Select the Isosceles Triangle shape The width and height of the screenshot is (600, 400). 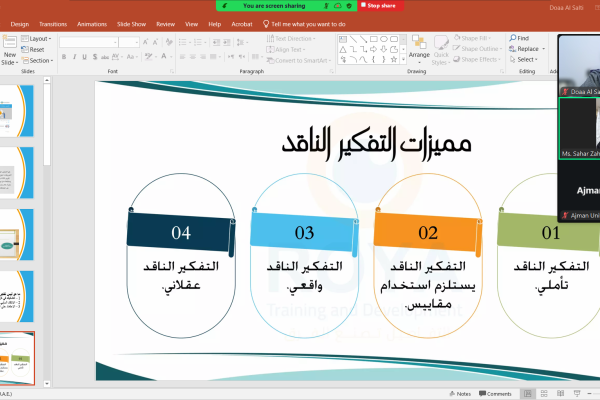[x=343, y=49]
